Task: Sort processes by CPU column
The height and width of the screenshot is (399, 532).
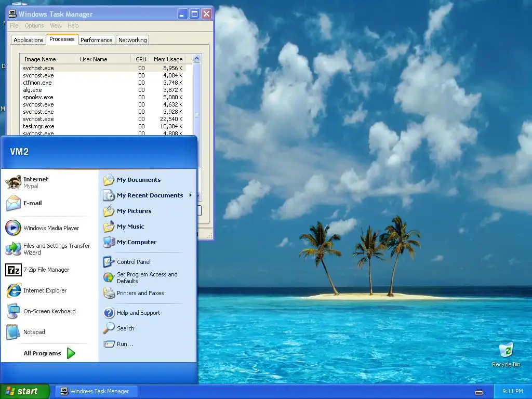Action: tap(140, 59)
